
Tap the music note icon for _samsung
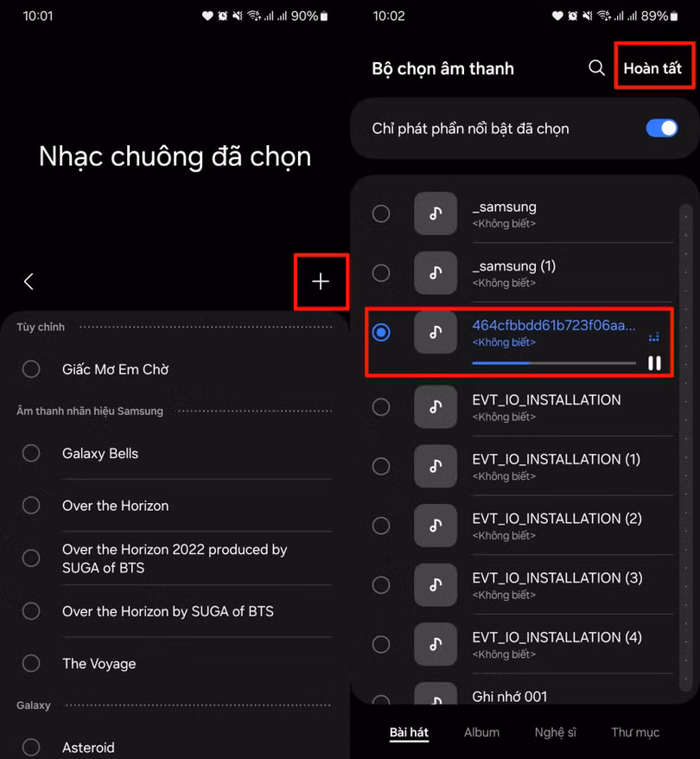click(436, 214)
